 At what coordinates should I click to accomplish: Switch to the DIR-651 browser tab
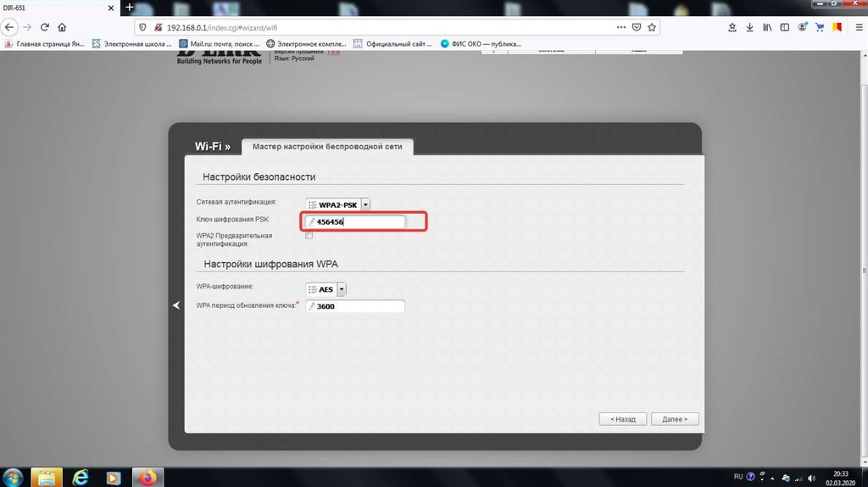click(x=51, y=7)
